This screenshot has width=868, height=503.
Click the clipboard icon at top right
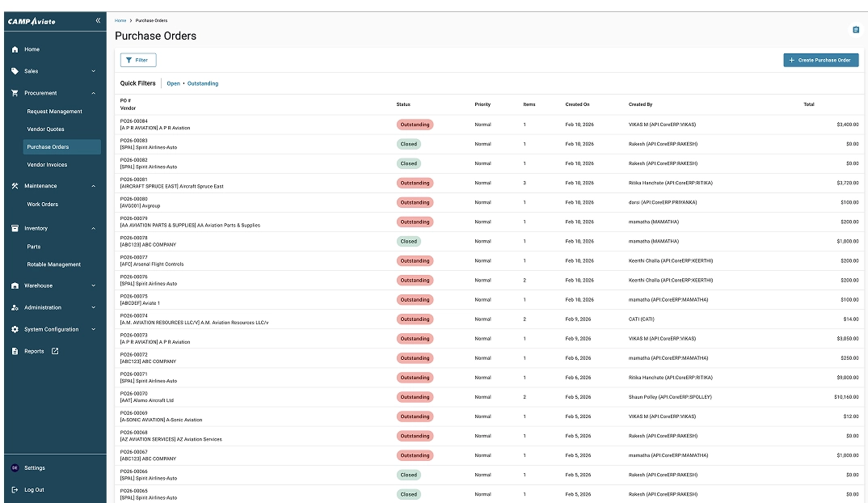[856, 30]
